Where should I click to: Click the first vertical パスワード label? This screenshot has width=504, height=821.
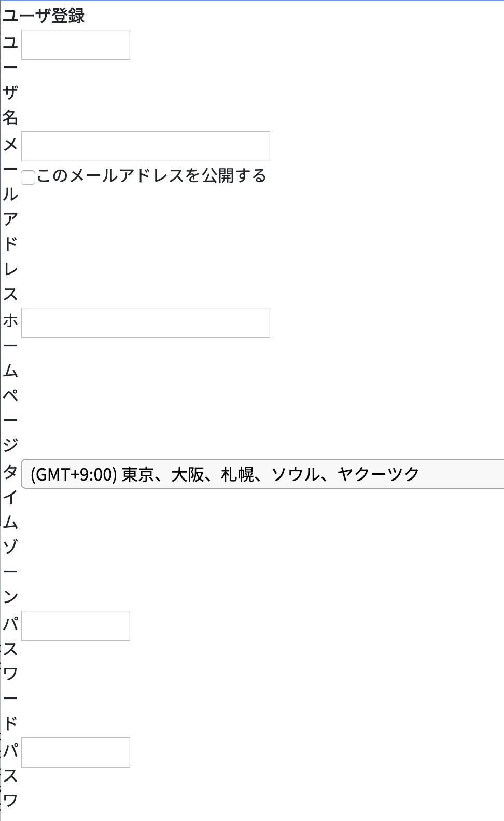point(10,674)
